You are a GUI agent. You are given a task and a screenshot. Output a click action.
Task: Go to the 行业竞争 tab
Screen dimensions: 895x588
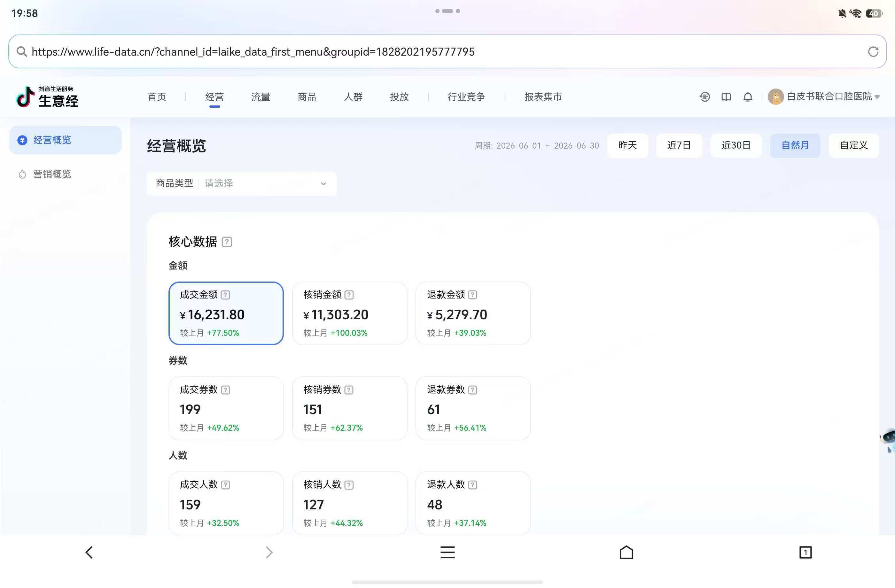(466, 97)
